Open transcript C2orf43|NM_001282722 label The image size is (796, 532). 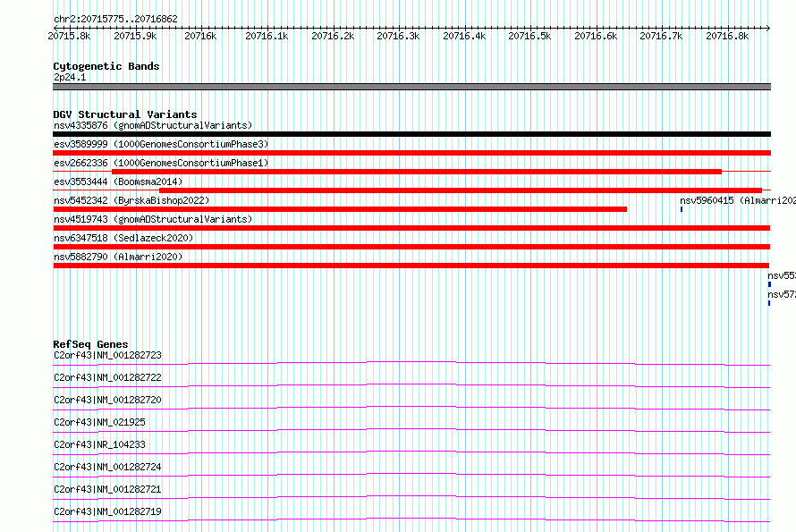(x=107, y=377)
